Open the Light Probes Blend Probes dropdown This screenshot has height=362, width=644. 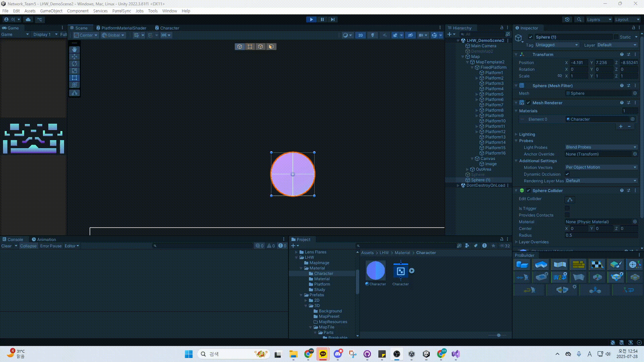pos(601,147)
